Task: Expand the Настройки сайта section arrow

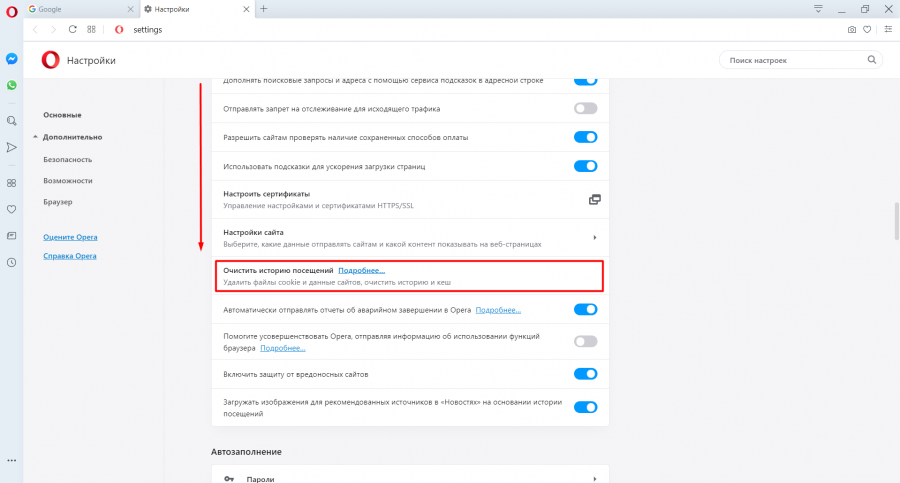Action: pos(595,237)
